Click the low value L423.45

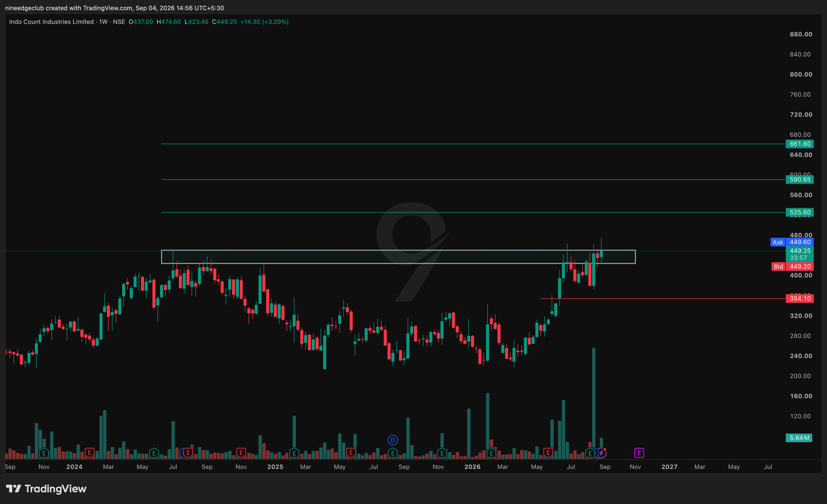196,22
